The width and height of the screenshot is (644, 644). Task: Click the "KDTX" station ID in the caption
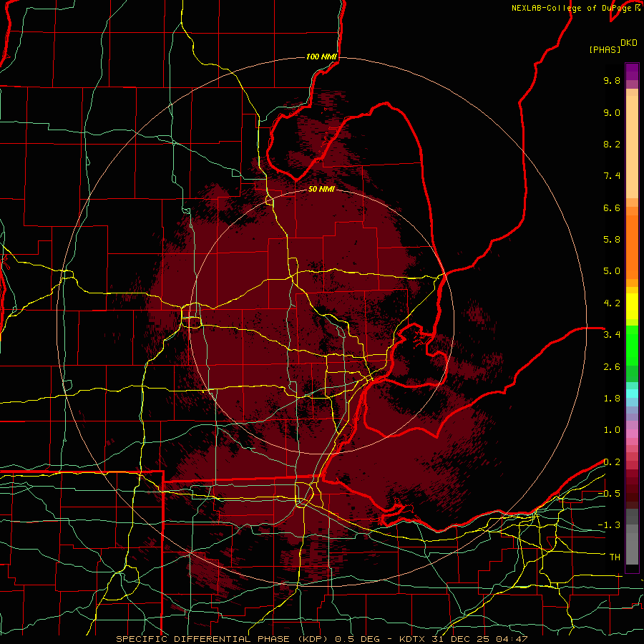point(412,639)
